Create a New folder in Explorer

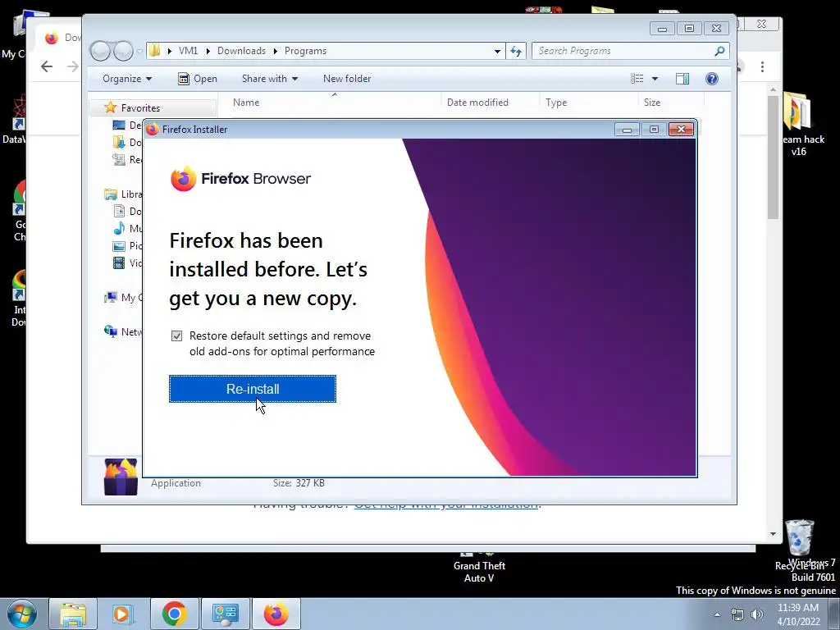347,79
